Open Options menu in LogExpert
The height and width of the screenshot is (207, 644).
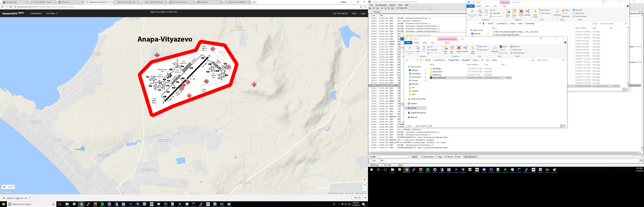pyautogui.click(x=392, y=5)
